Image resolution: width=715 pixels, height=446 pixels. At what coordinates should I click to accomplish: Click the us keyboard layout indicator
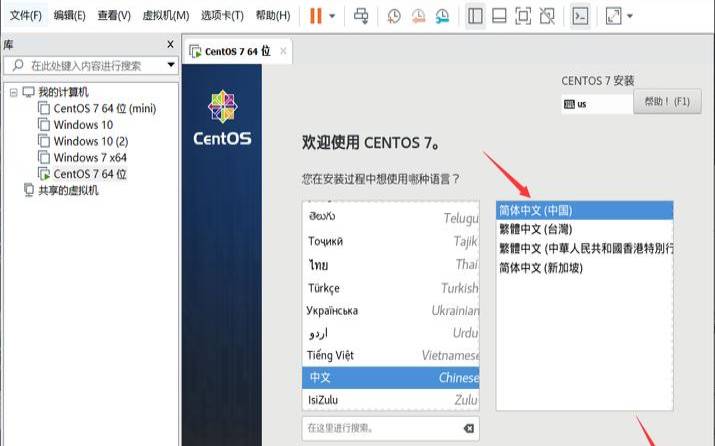pos(596,104)
